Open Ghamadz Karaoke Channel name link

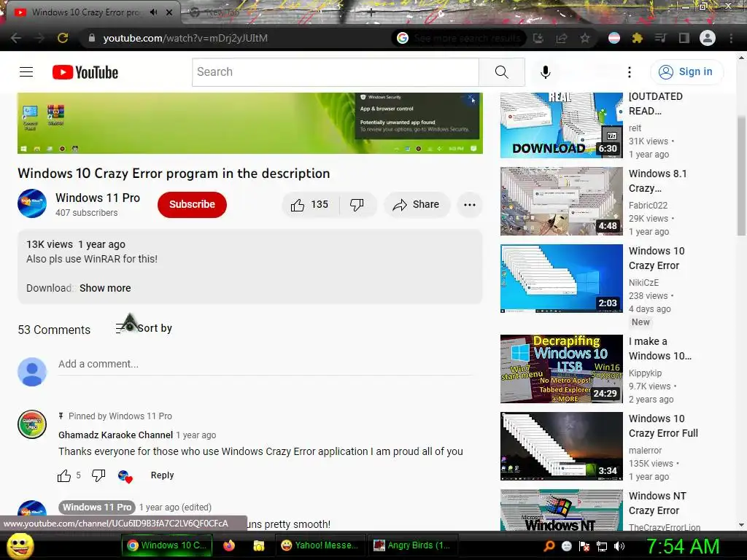[x=115, y=435]
